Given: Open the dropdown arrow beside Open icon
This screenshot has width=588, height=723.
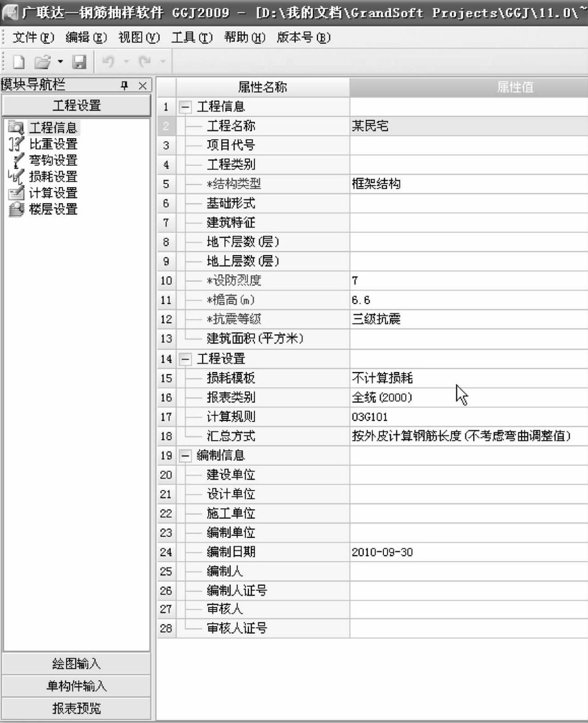Looking at the screenshot, I should click(60, 61).
